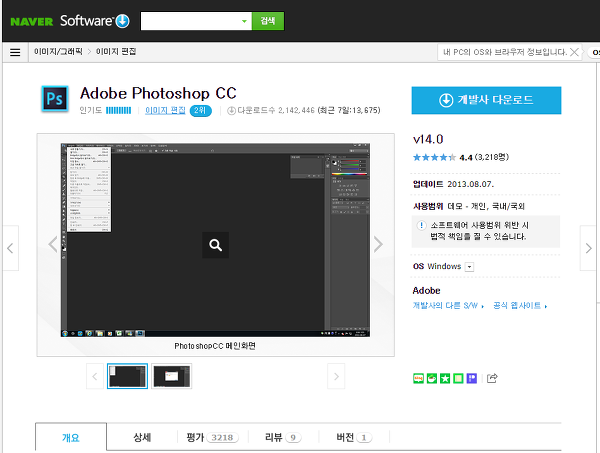The height and width of the screenshot is (453, 600).
Task: Share via the purple grid icon
Action: (x=472, y=378)
